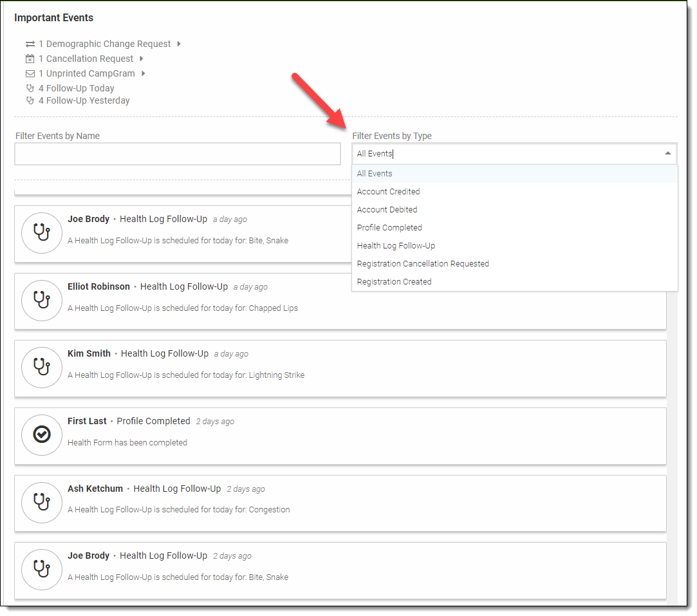Open Joe Brody's event name link

coord(88,219)
